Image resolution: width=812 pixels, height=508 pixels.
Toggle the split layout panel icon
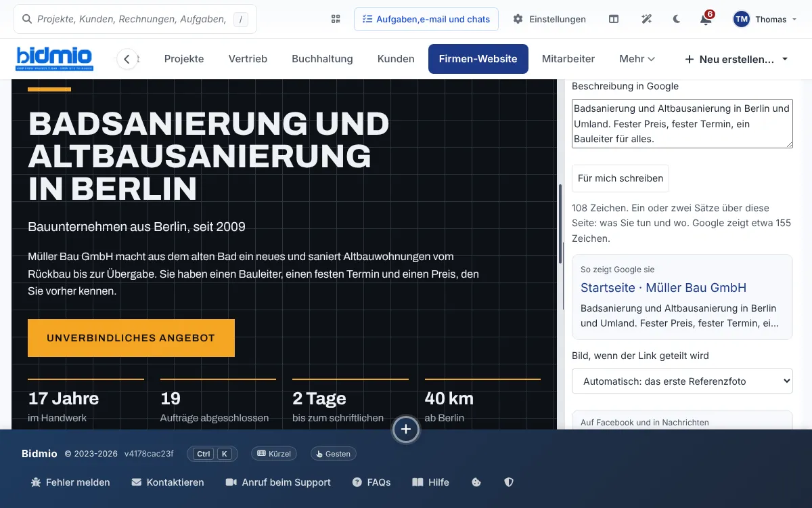[614, 19]
